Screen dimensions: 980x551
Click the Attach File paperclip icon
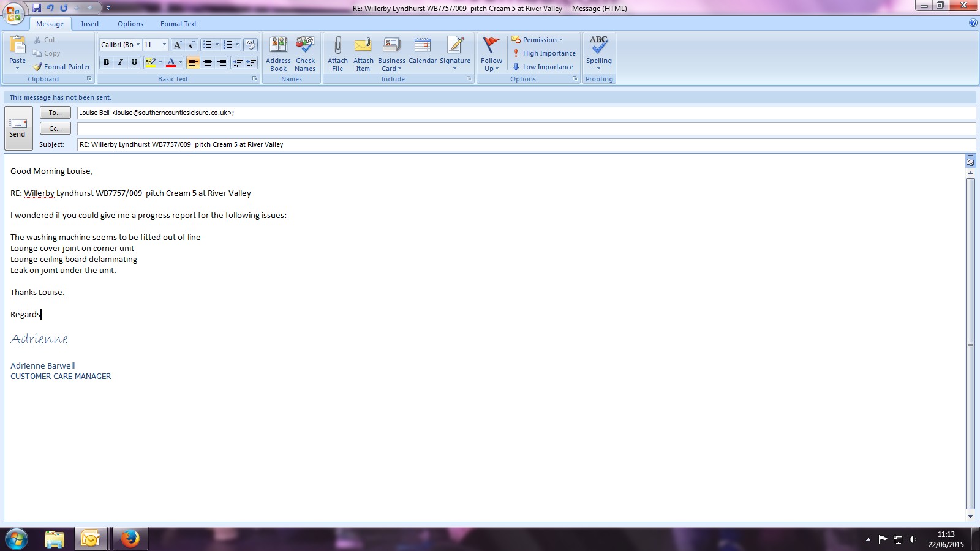pos(337,46)
